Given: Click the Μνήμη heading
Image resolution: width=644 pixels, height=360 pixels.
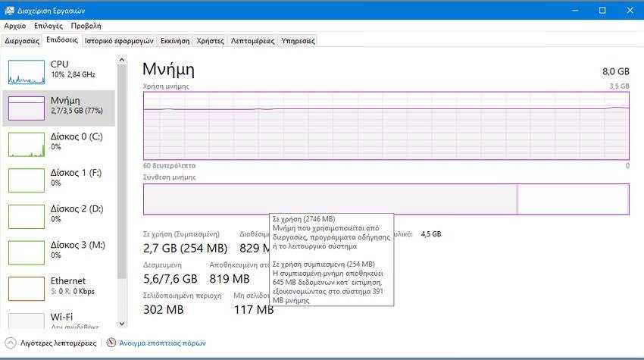Looking at the screenshot, I should coord(168,70).
